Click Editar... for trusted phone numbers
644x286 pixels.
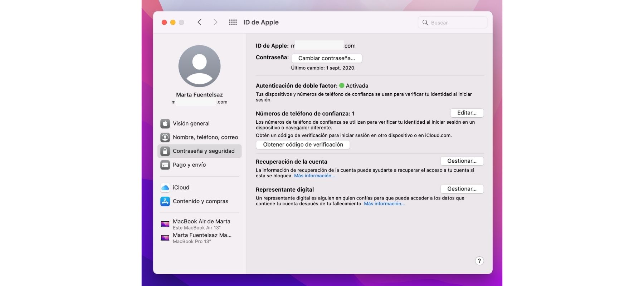(x=467, y=113)
